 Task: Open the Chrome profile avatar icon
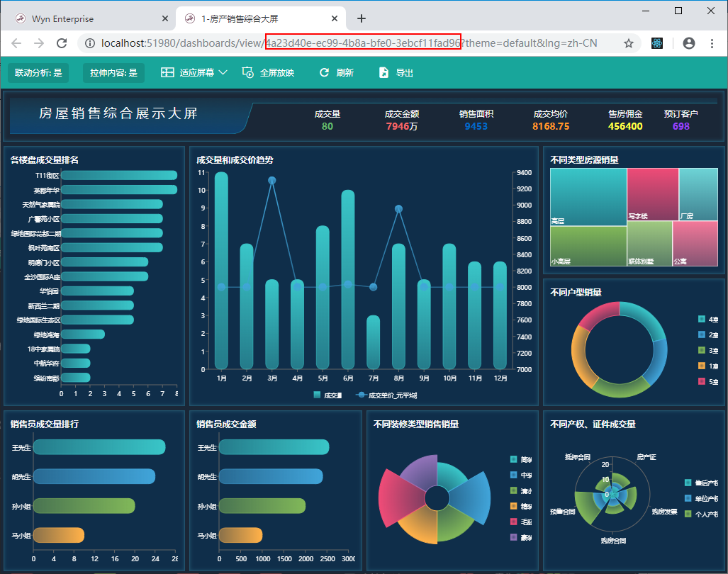[688, 43]
